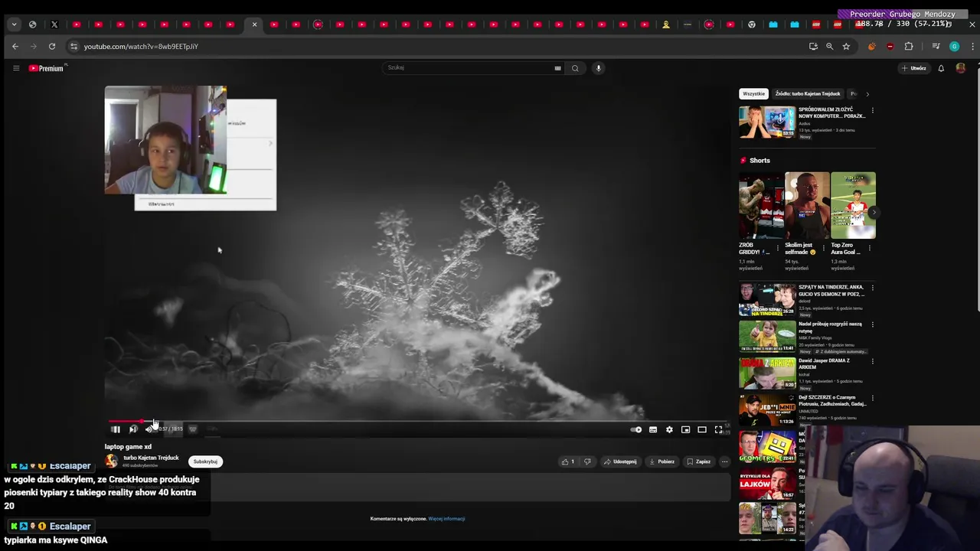Open the on-screen keyboard in search box
Image resolution: width=980 pixels, height=551 pixels.
click(x=557, y=68)
